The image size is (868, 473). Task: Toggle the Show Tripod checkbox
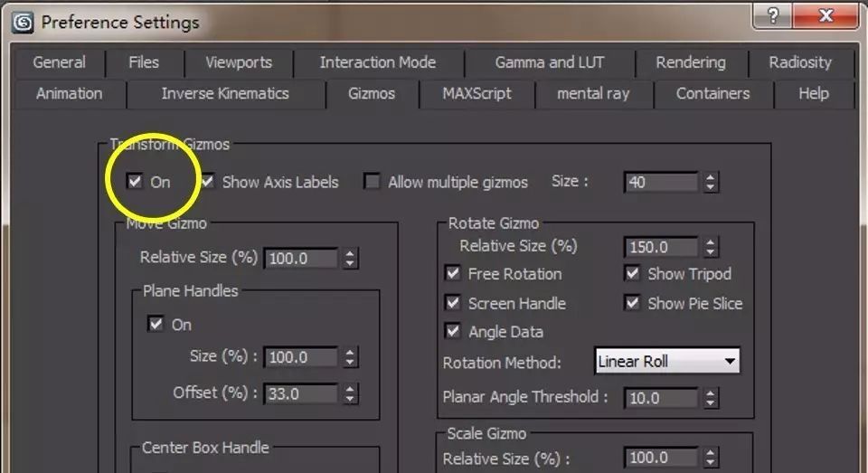(x=632, y=273)
